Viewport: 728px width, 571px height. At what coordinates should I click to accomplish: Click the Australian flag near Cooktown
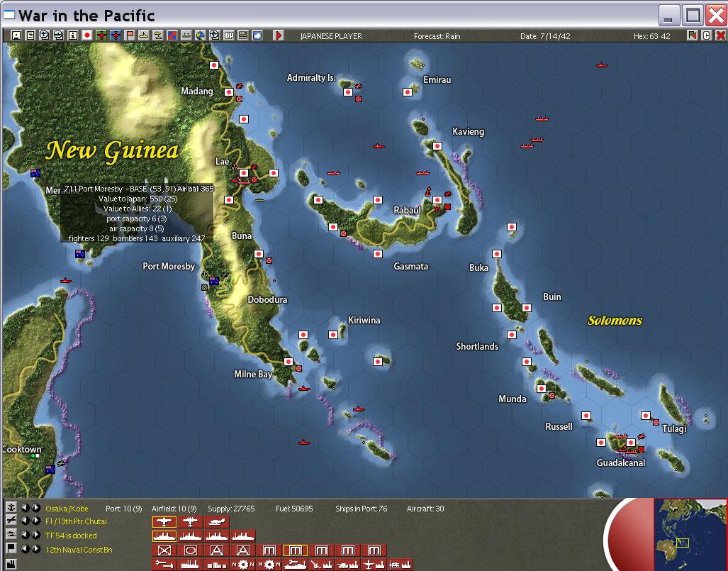(50, 470)
